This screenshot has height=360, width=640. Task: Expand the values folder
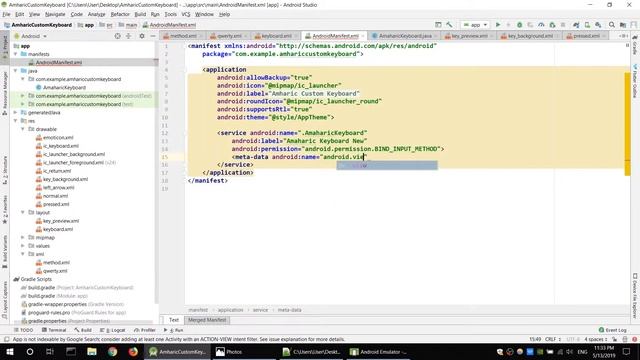(23, 246)
